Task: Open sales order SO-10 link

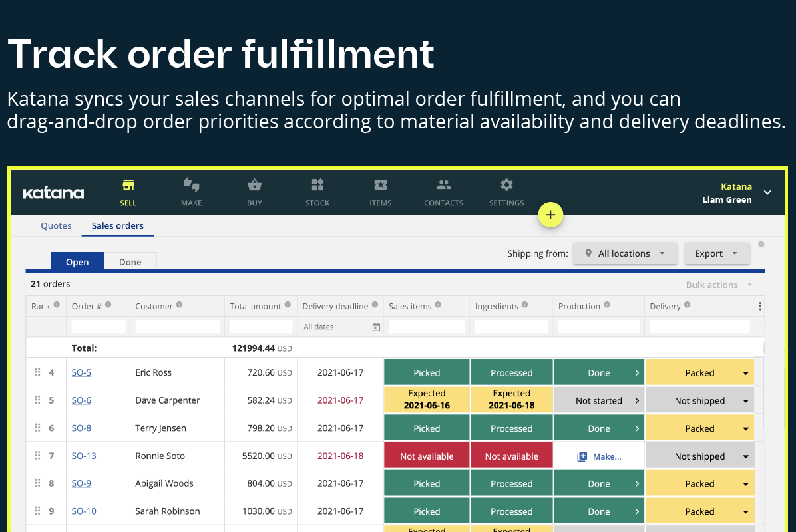Action: (84, 511)
